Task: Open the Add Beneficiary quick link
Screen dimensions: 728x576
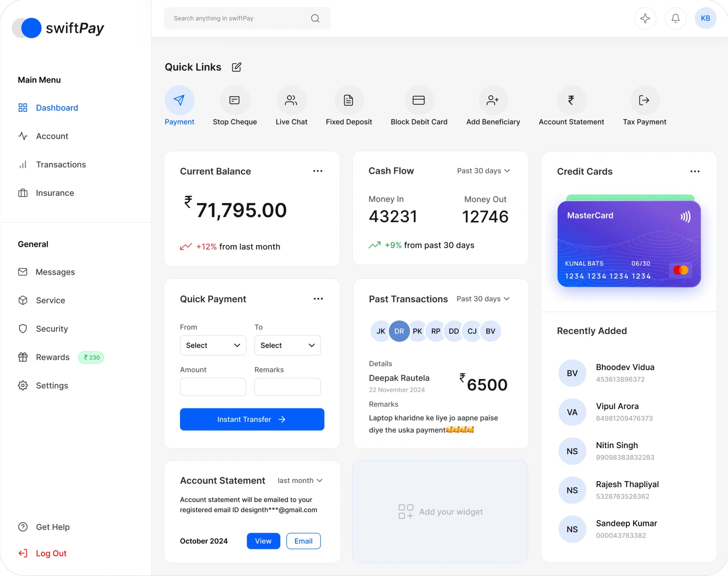Action: coord(493,100)
